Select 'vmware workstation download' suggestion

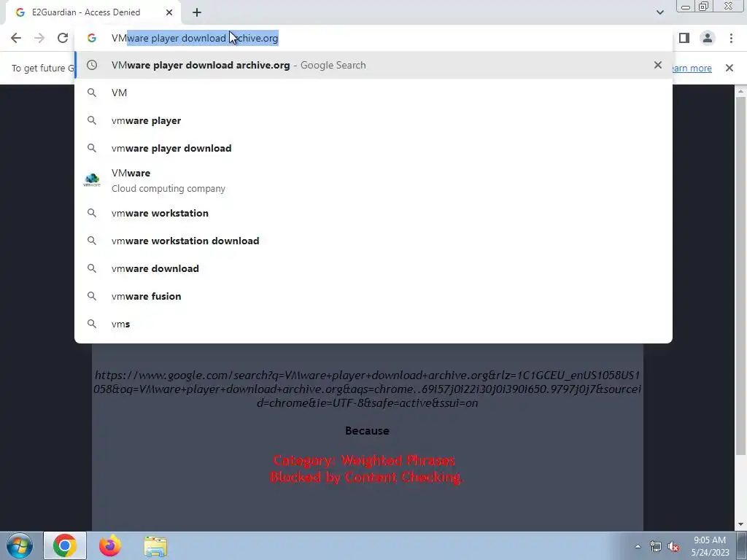373,241
